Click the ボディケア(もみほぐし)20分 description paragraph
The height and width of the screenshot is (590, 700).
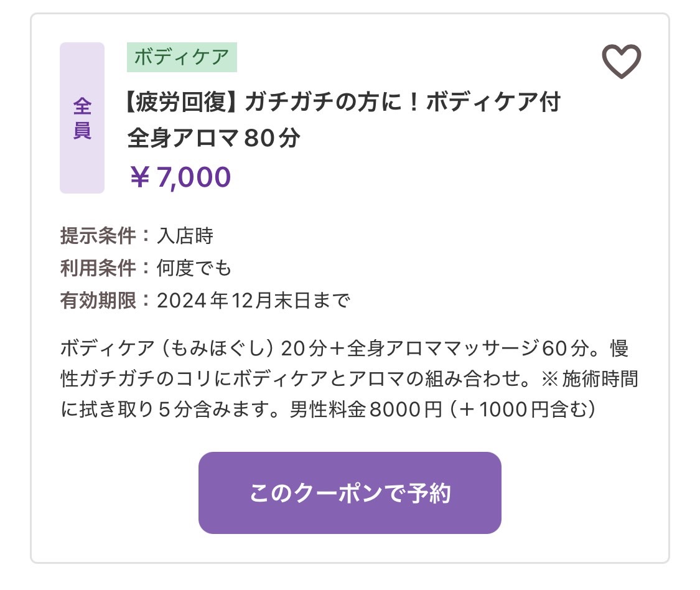349,378
